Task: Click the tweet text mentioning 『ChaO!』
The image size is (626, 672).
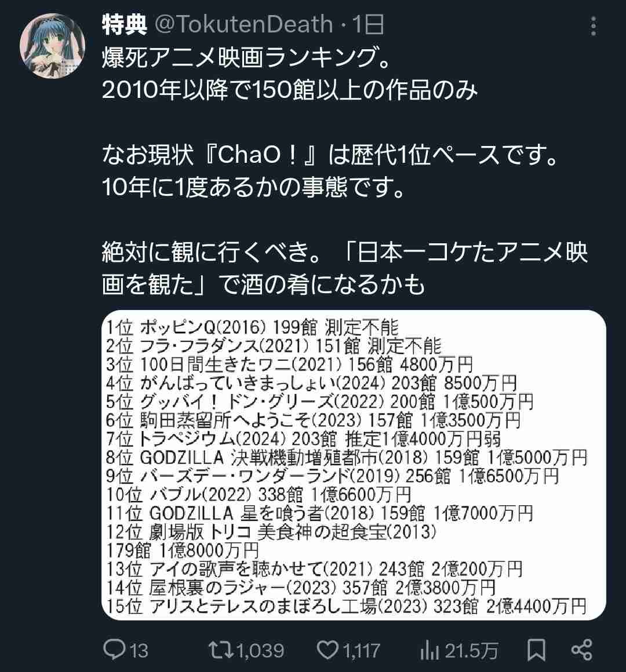Action: click(330, 155)
